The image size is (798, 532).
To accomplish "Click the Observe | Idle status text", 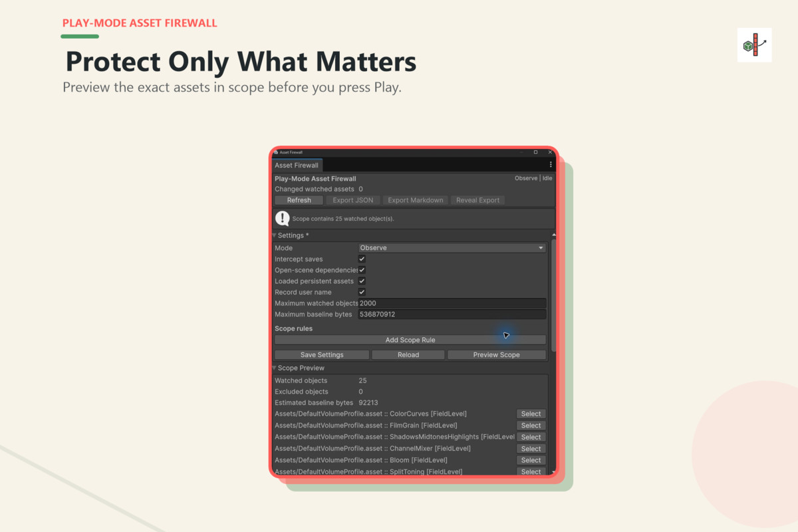I will pyautogui.click(x=533, y=178).
